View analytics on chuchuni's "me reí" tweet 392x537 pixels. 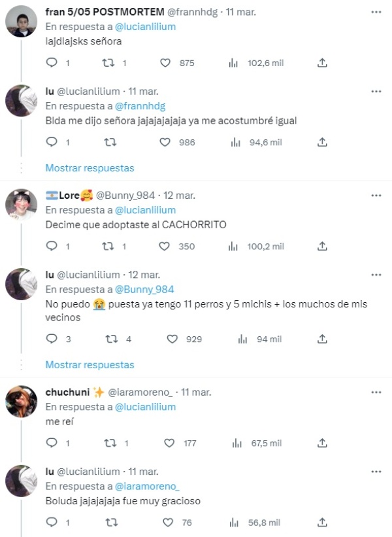coord(234,443)
